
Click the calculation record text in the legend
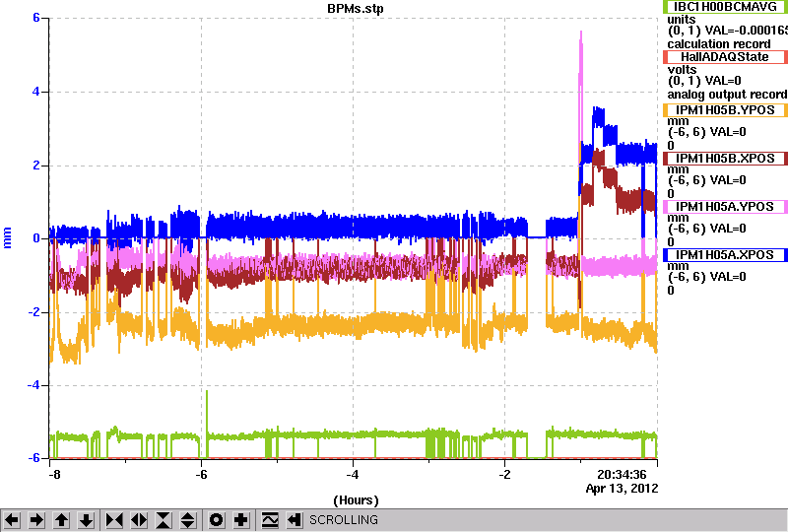719,44
